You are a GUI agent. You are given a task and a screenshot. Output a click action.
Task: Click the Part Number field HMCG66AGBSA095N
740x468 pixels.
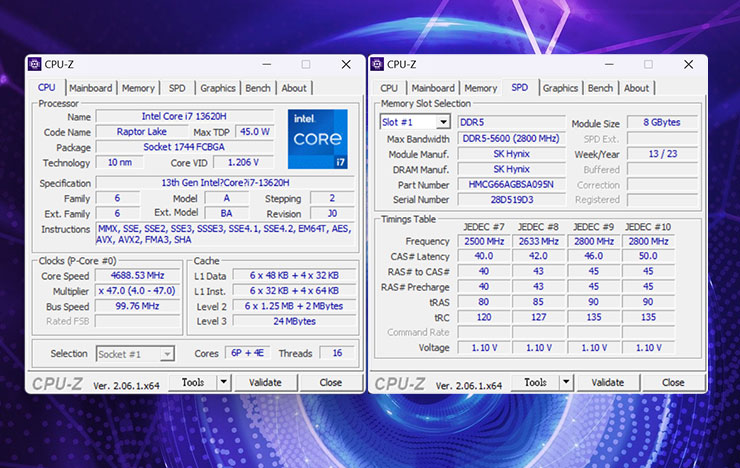[511, 184]
